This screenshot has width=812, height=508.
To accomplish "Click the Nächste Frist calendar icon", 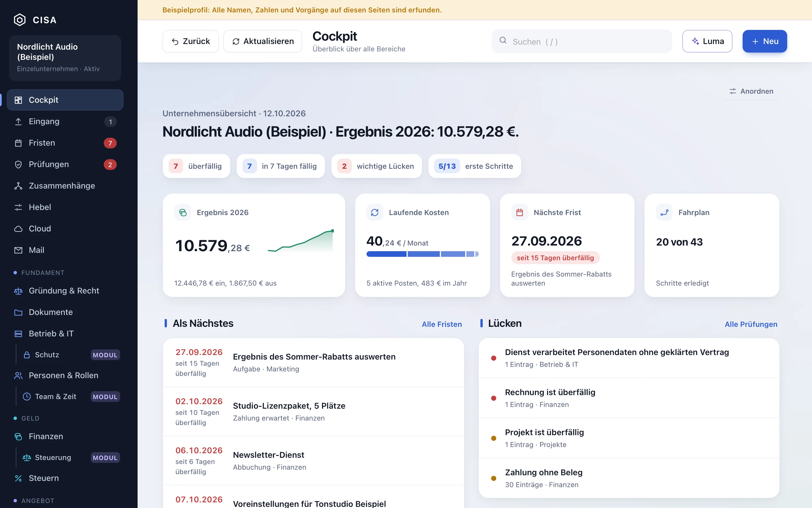I will click(519, 212).
